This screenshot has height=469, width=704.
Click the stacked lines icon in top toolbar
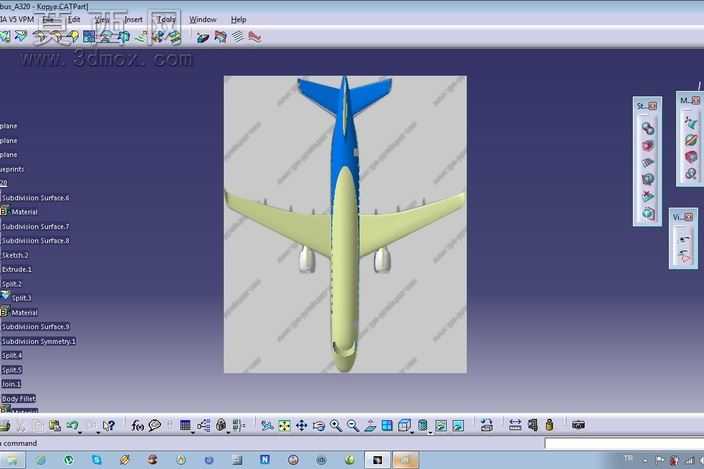point(238,37)
